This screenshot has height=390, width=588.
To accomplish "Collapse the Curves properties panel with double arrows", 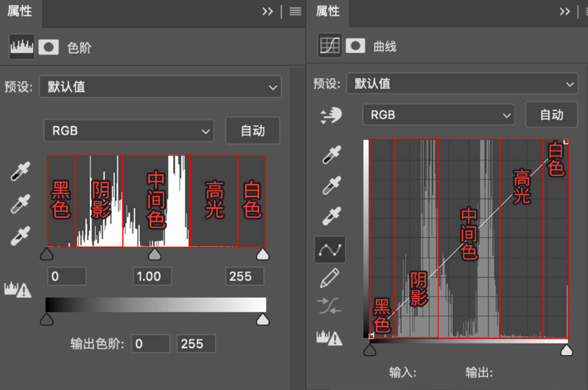I will 565,11.
